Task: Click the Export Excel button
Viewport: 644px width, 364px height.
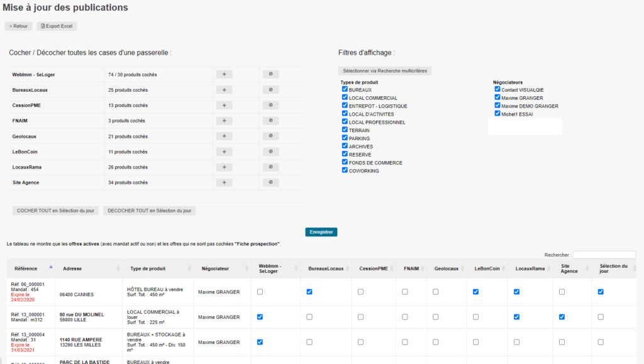Action: 57,26
